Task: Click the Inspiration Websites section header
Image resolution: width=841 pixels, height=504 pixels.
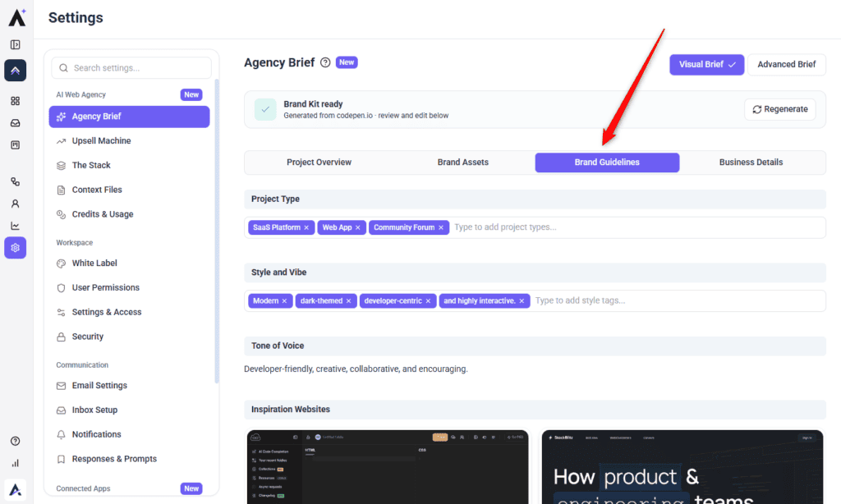Action: [535, 410]
